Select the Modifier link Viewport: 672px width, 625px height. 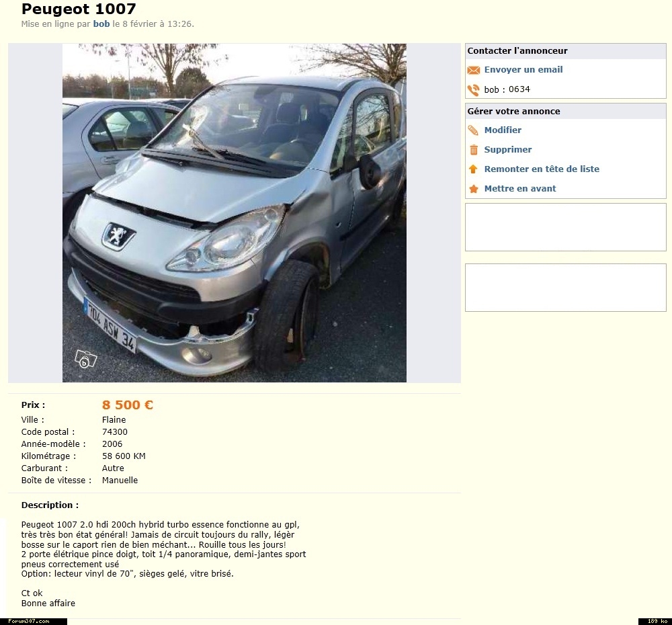(503, 130)
